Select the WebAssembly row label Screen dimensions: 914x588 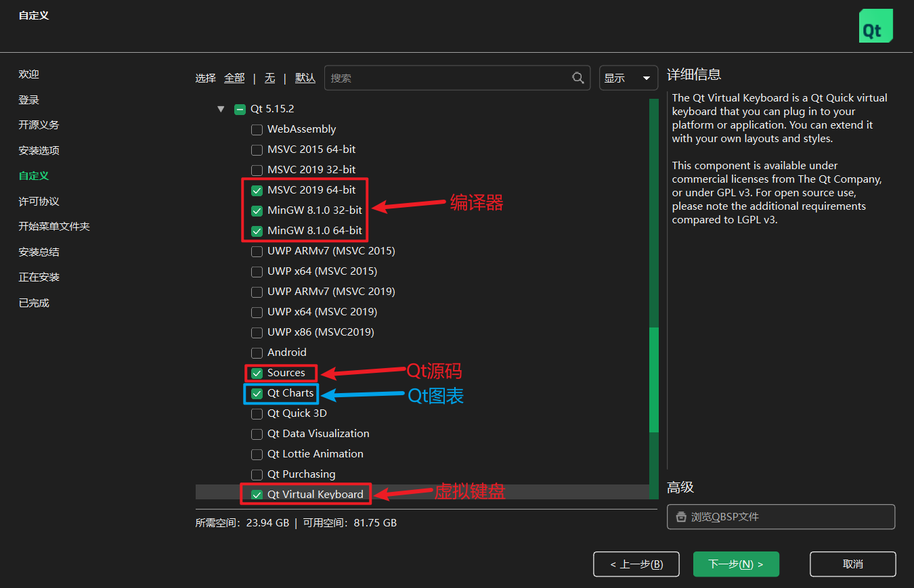[302, 129]
